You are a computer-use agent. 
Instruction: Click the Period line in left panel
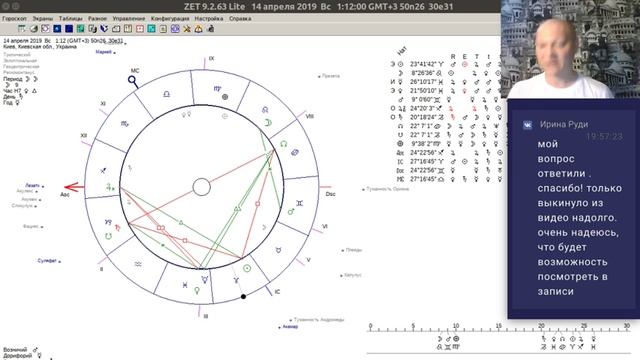coord(20,79)
